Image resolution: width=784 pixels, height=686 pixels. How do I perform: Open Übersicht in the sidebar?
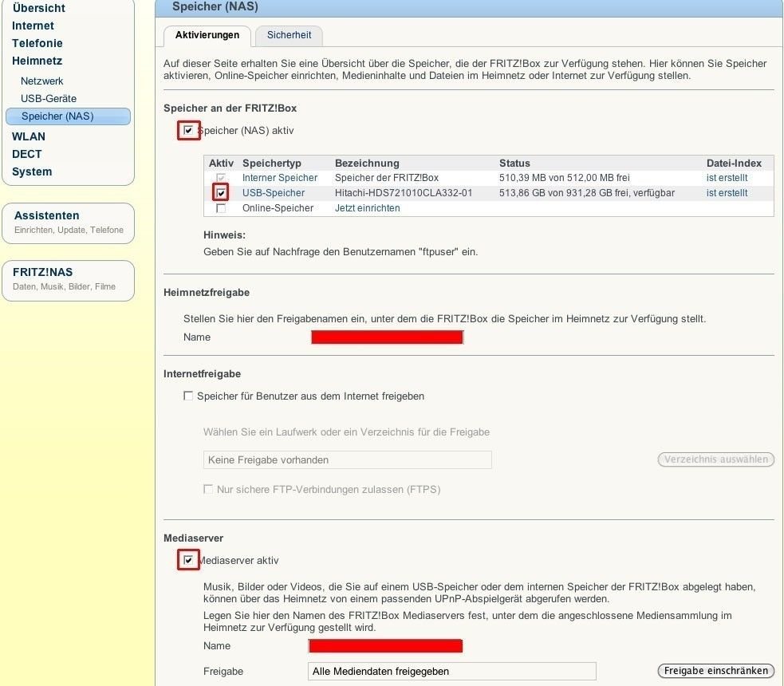[38, 8]
